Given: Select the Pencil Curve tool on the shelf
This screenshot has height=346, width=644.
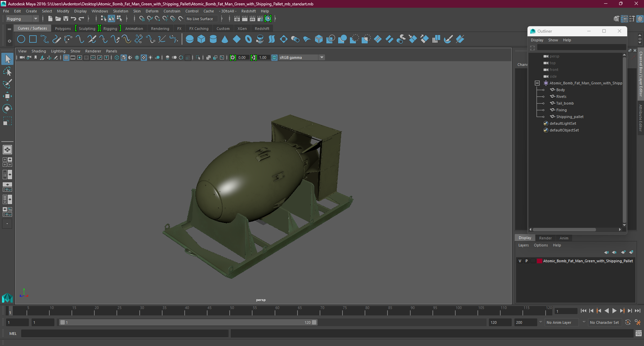Looking at the screenshot, I should pos(56,39).
